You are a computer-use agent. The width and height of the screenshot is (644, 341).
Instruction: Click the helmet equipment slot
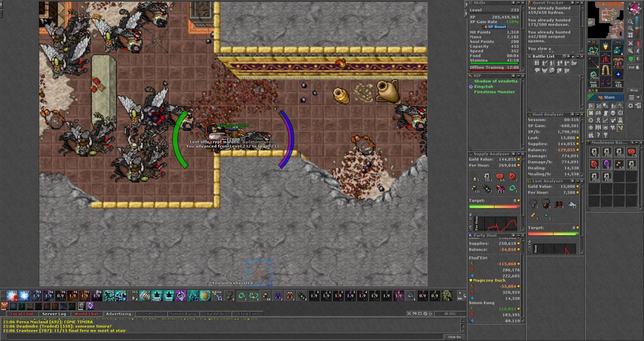click(x=605, y=45)
